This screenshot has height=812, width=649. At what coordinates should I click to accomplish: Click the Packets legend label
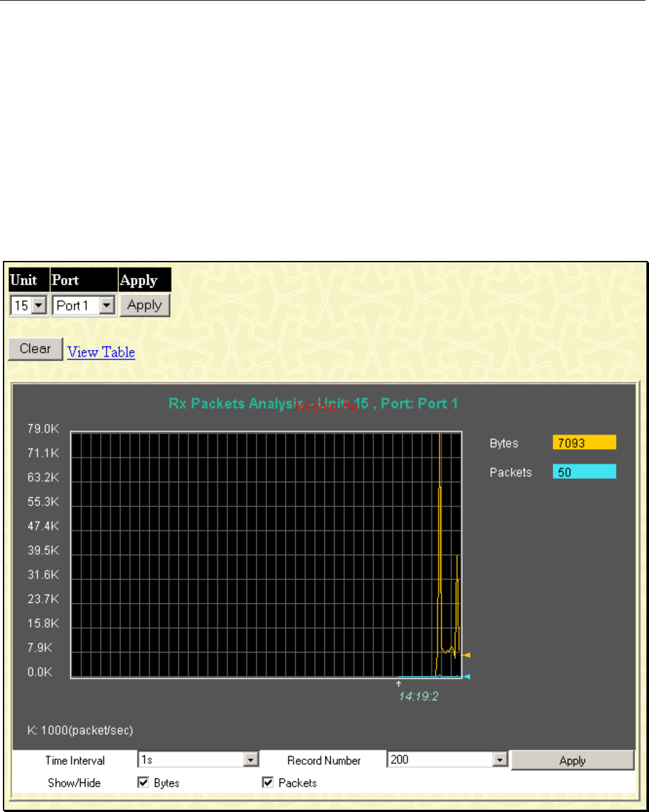tap(511, 472)
